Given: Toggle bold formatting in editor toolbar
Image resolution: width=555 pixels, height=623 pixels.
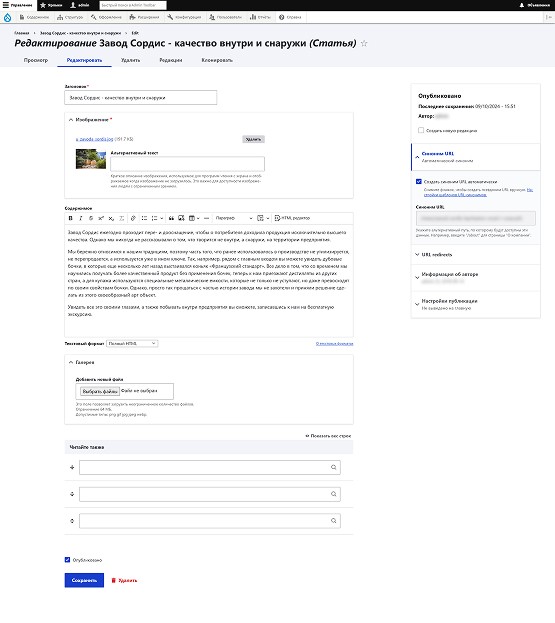Looking at the screenshot, I should [x=71, y=218].
